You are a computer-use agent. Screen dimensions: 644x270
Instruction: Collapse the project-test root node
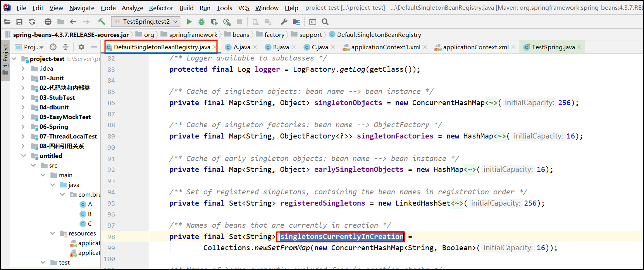(14, 59)
